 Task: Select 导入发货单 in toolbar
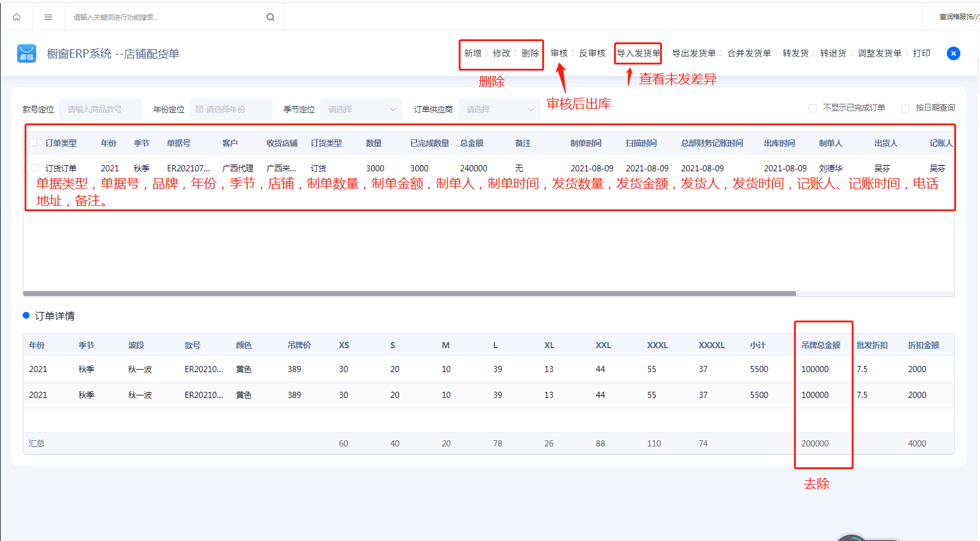pyautogui.click(x=639, y=53)
